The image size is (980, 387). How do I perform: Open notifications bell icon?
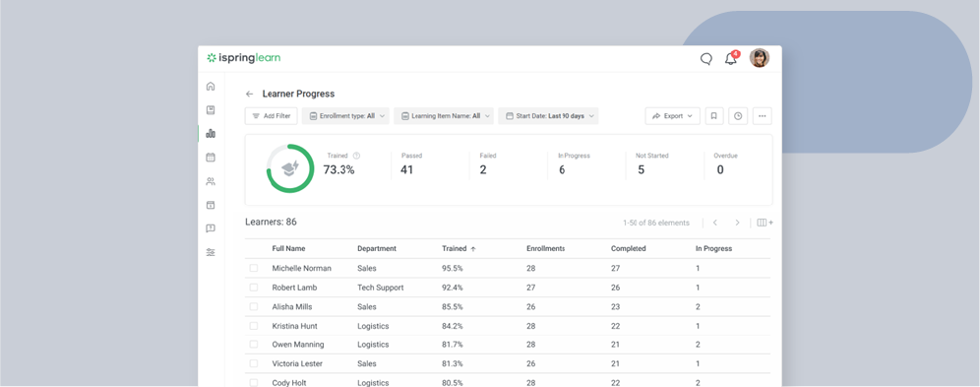click(x=731, y=59)
